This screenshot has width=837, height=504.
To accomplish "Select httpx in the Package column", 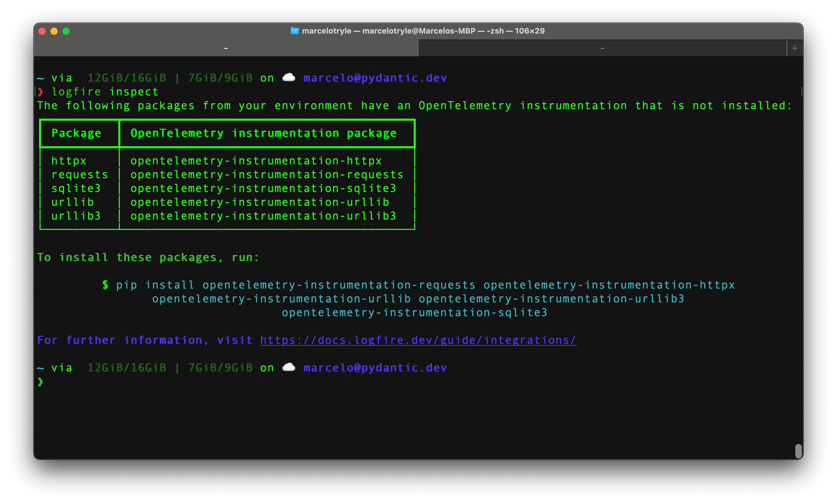I will tap(69, 160).
